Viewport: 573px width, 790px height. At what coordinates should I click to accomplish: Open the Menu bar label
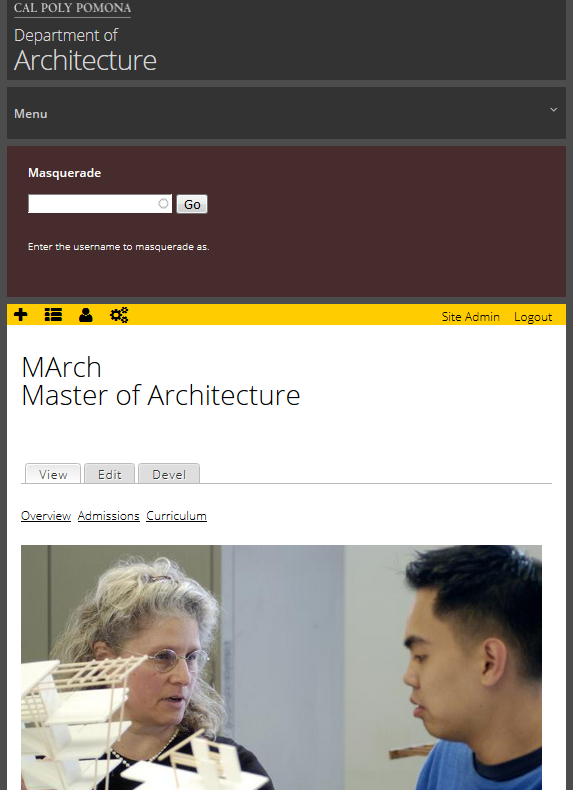31,114
